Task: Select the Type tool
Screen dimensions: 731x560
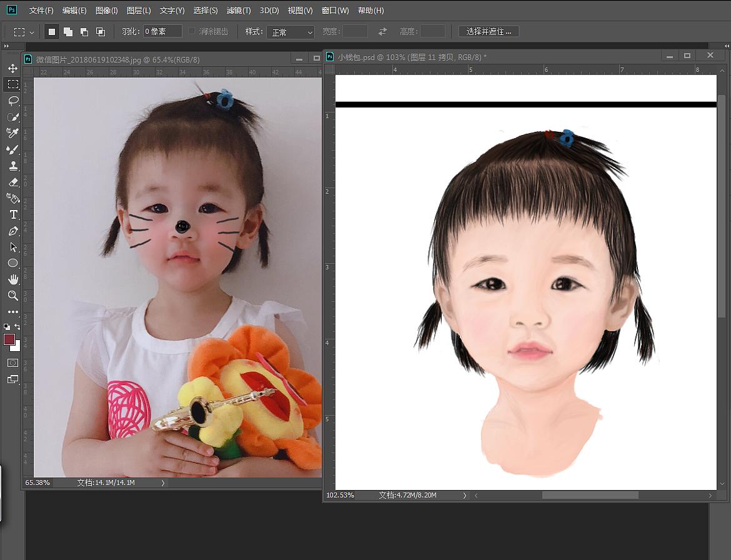Action: pos(12,214)
